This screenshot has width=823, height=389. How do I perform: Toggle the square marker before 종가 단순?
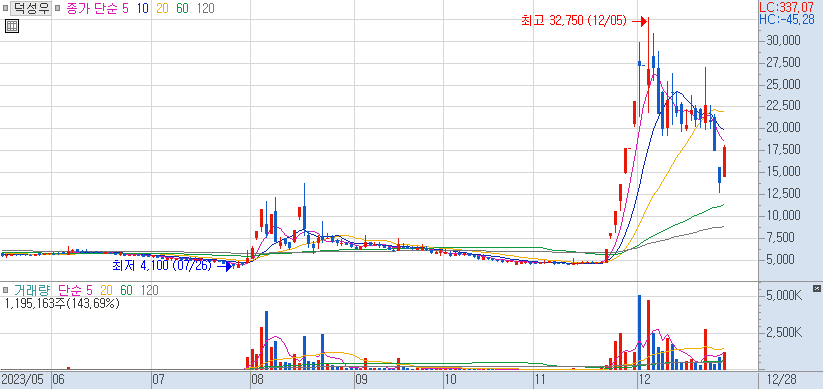coord(58,9)
